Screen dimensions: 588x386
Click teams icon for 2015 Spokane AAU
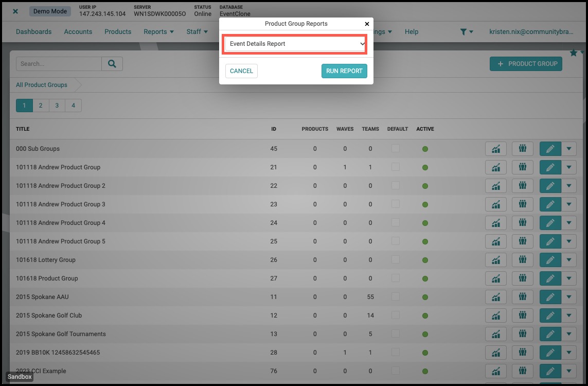click(522, 297)
